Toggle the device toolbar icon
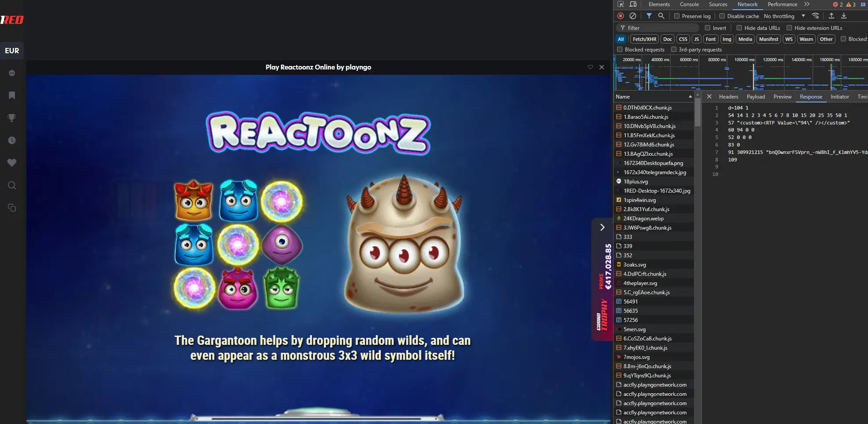Image resolution: width=868 pixels, height=424 pixels. click(633, 4)
